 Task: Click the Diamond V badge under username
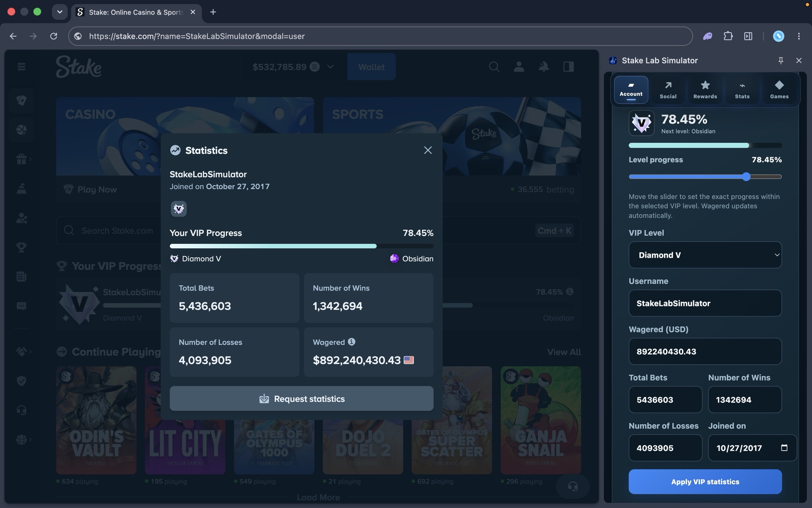tap(179, 208)
